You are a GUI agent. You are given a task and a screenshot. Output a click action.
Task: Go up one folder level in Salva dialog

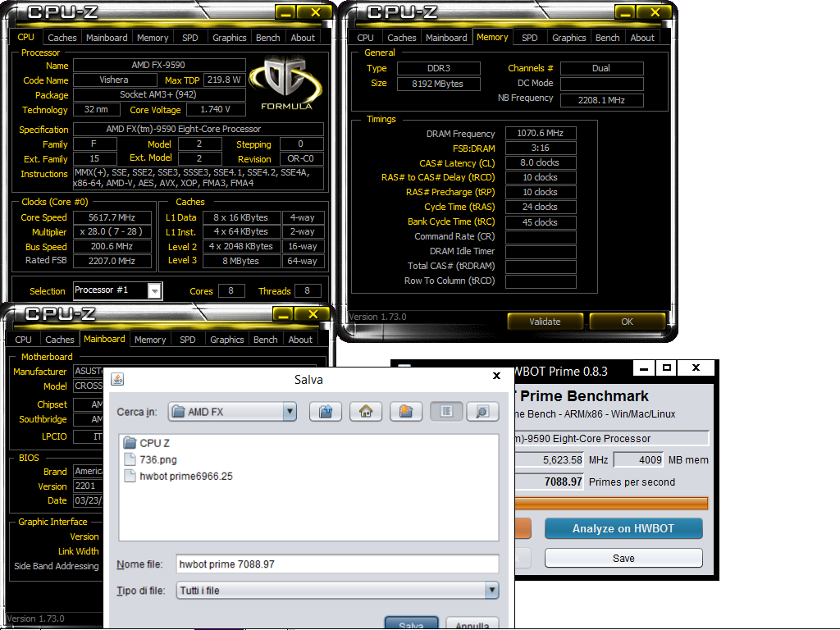[326, 412]
